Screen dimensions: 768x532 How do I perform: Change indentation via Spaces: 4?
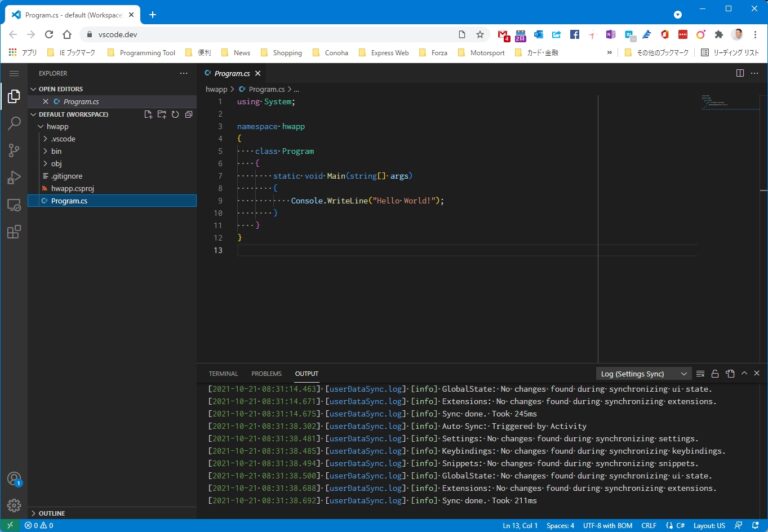560,525
